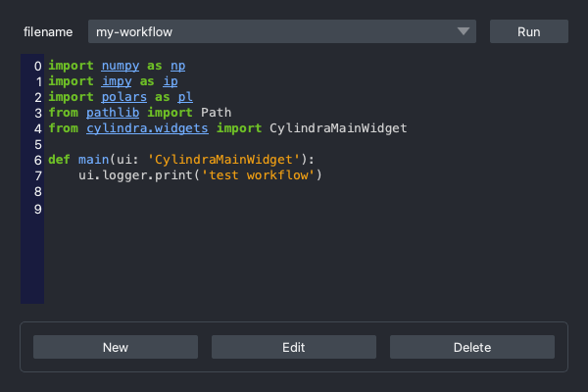
Task: Click the ip alias link
Action: [x=171, y=81]
